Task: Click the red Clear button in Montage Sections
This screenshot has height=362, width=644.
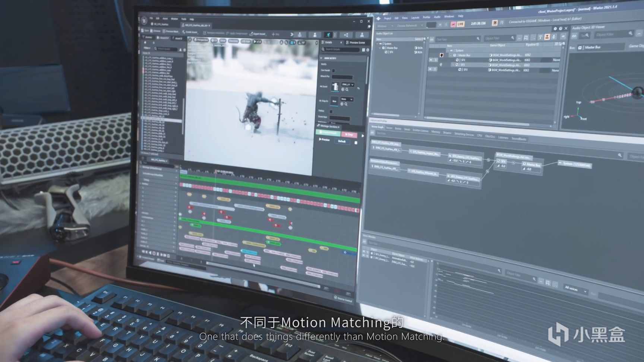Action: (x=349, y=135)
